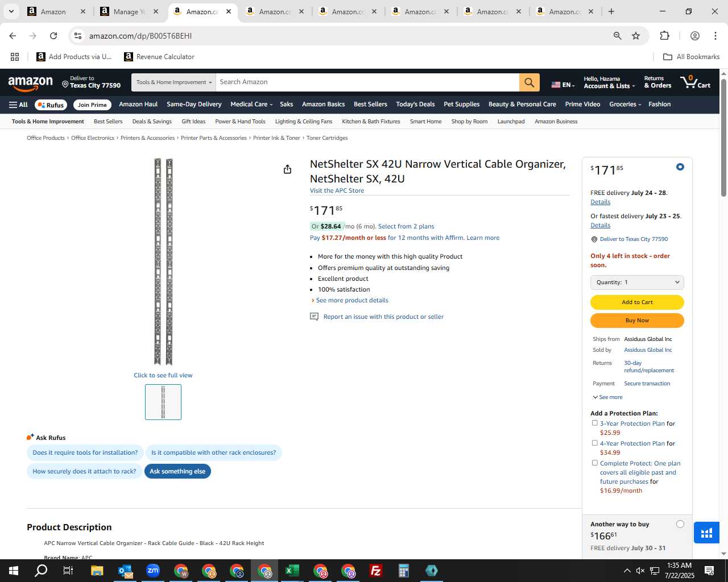Open the Chrome three-dot menu
728x582 pixels.
pyautogui.click(x=715, y=36)
